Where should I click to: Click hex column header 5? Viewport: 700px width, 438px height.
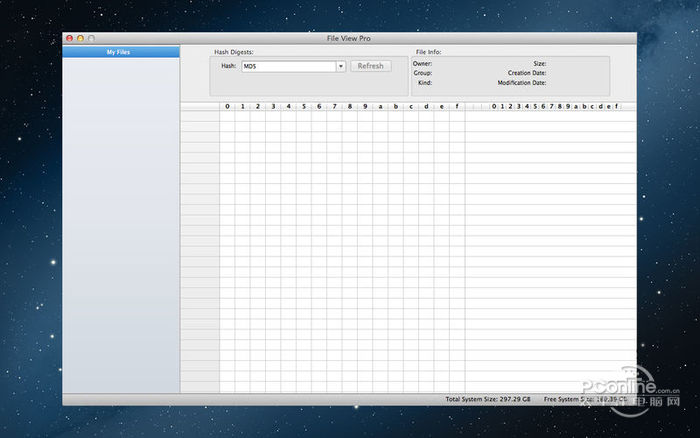(304, 106)
